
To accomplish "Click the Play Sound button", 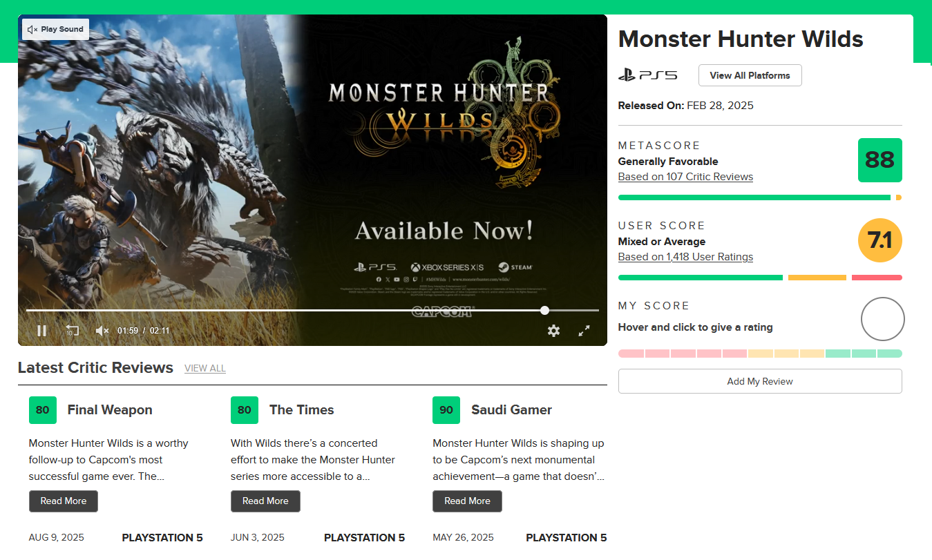I will pos(55,30).
